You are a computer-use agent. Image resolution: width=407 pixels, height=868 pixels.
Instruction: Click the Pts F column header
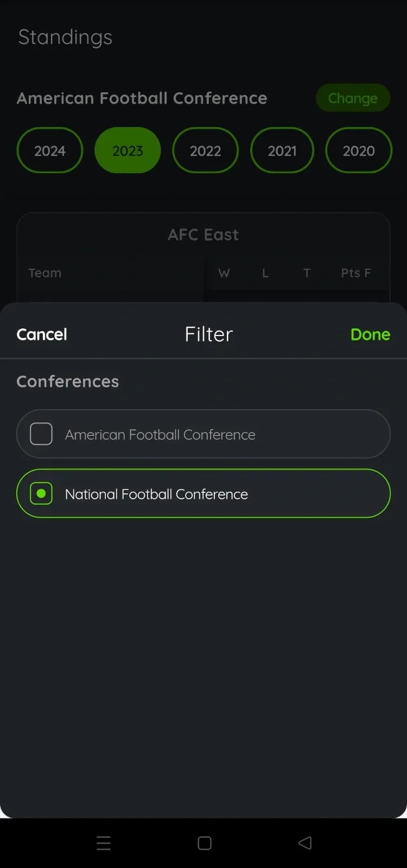click(x=355, y=273)
